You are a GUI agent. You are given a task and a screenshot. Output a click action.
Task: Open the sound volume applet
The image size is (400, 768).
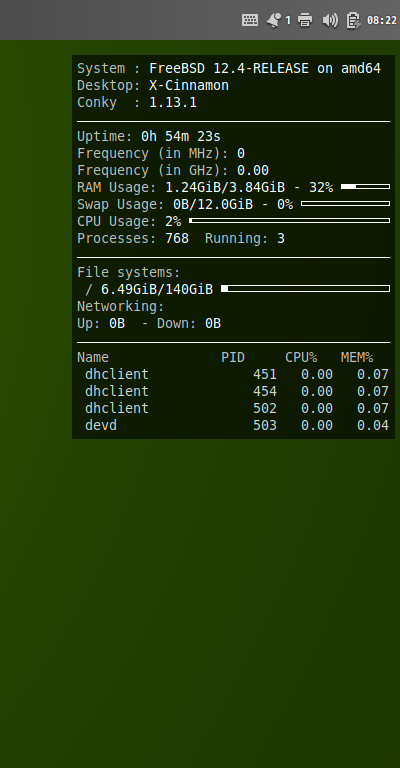330,20
